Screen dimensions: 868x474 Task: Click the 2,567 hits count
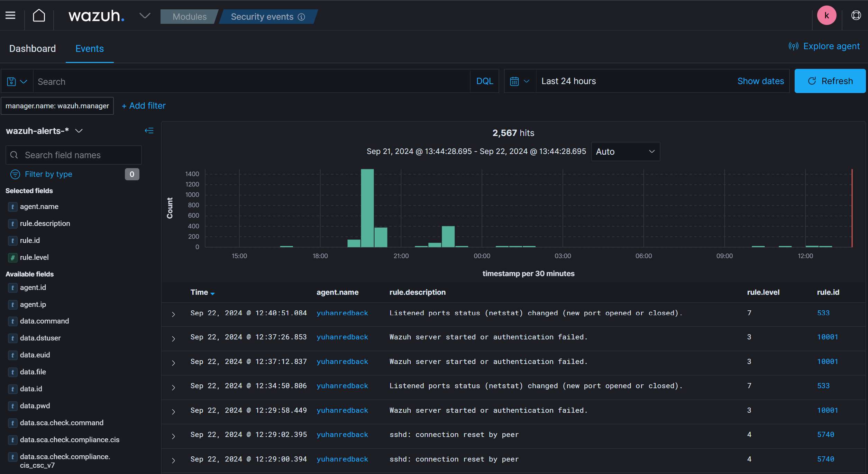click(513, 133)
